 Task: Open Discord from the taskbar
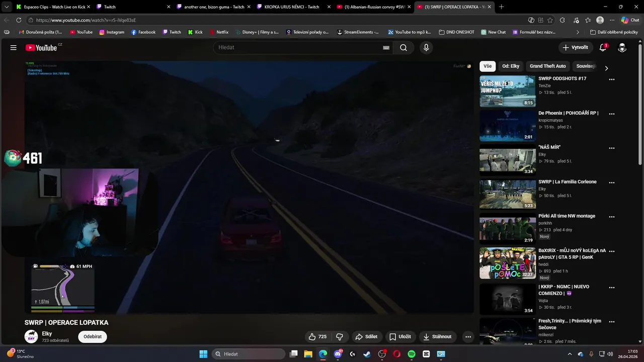tap(338, 354)
